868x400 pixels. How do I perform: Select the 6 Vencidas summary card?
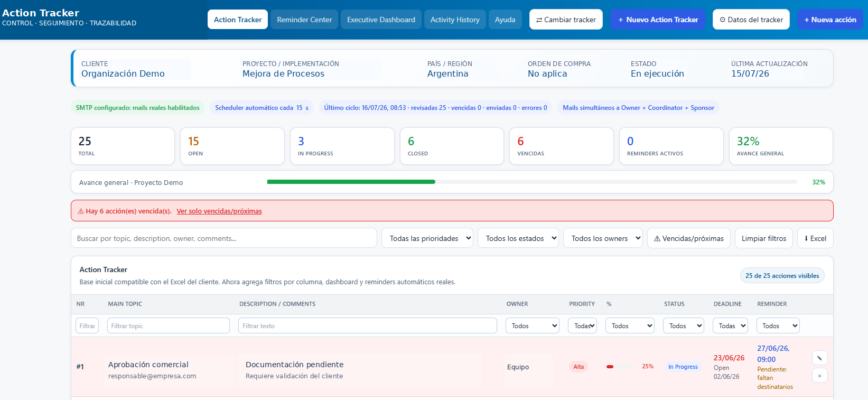(562, 146)
